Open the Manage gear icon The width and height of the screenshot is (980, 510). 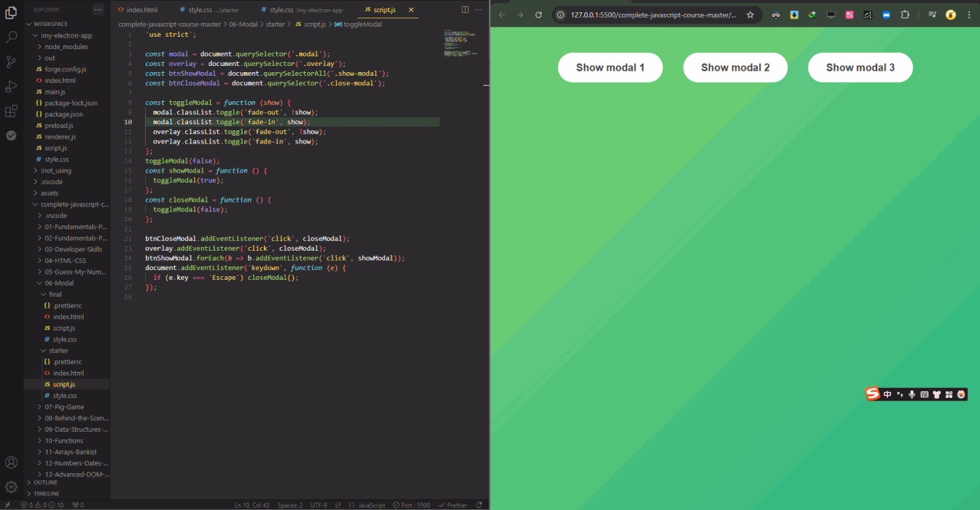click(x=12, y=487)
